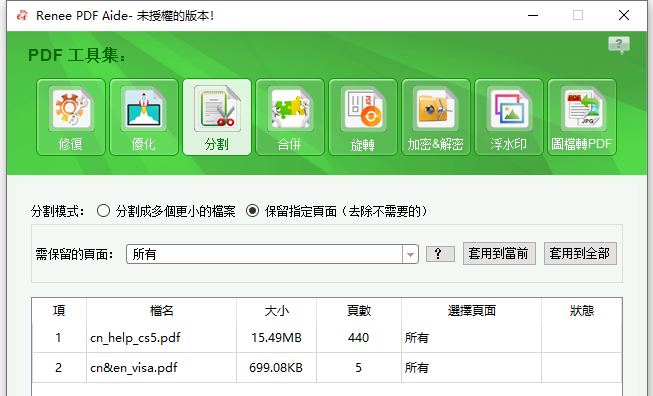Screen dimensions: 653x396
Task: Click the 項 column header
Action: point(59,311)
